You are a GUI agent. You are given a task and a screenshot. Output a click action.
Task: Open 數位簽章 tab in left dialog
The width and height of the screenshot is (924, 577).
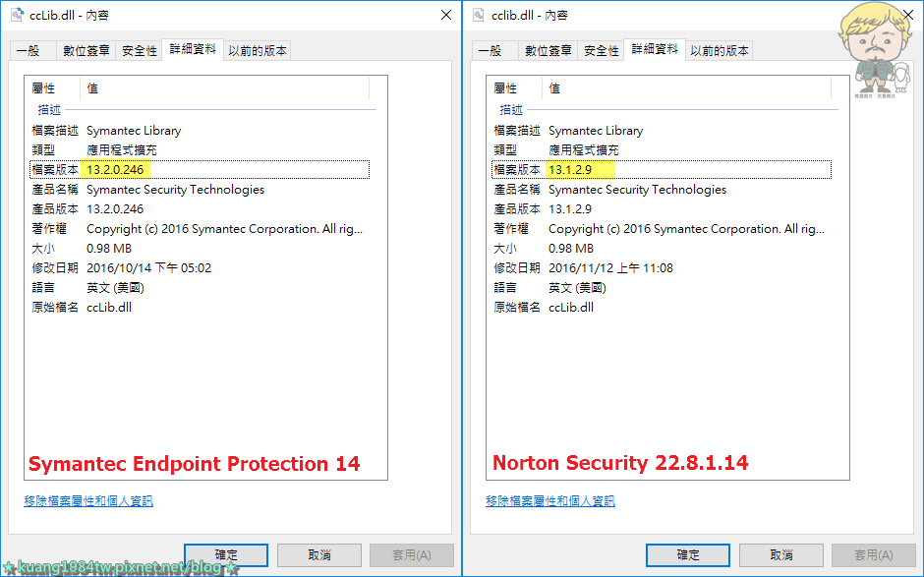point(87,51)
